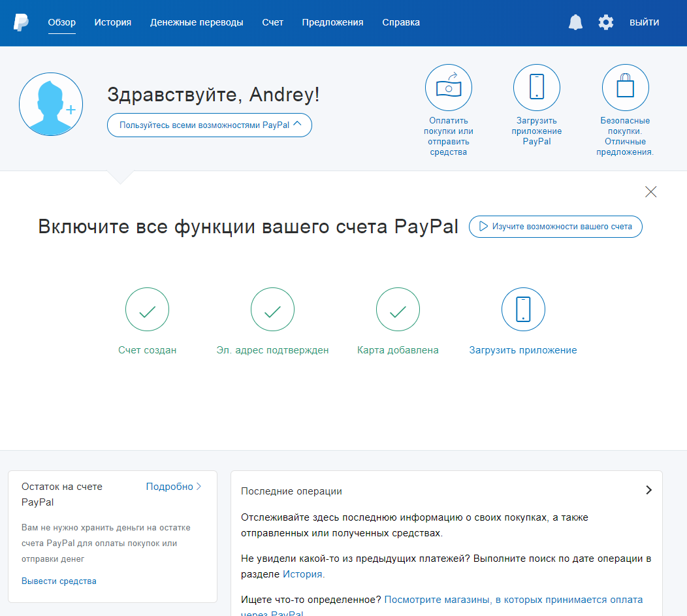Click the 'Счет создан' checkmark icon

point(147,310)
